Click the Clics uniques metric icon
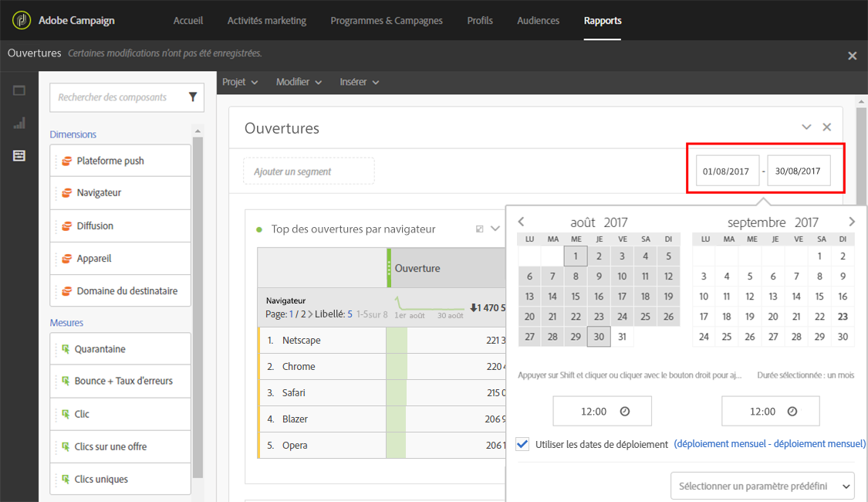The width and height of the screenshot is (868, 502). coord(66,480)
